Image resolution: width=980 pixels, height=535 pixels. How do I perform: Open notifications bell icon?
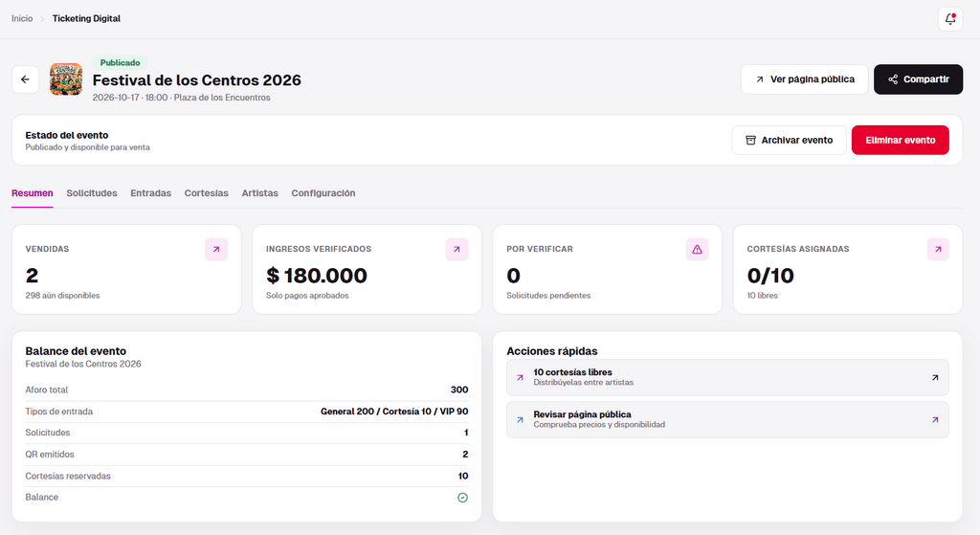tap(950, 19)
